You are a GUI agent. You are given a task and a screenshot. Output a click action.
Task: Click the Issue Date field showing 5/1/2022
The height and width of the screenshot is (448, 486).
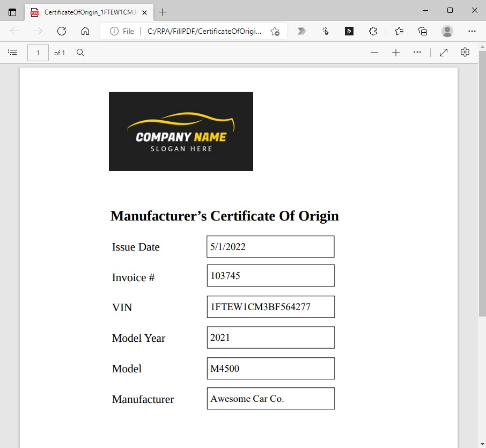pyautogui.click(x=270, y=246)
